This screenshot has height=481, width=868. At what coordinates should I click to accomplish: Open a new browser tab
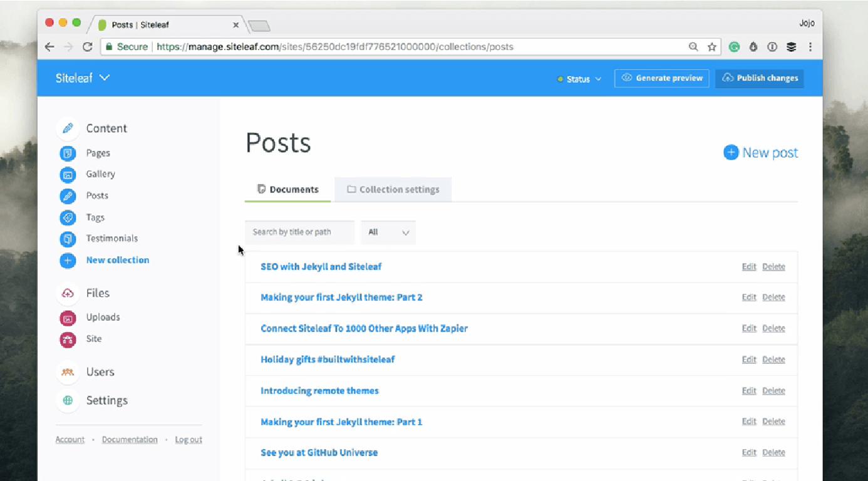[259, 26]
